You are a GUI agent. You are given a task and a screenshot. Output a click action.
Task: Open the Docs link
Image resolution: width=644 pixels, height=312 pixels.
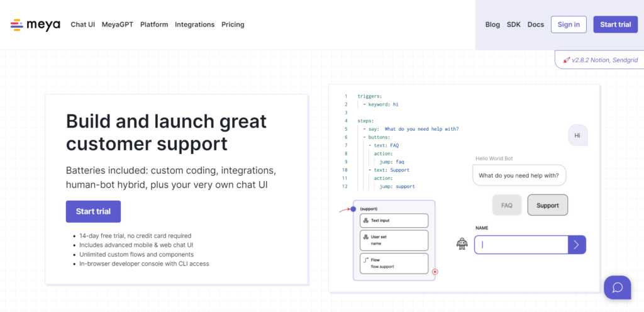coord(535,25)
